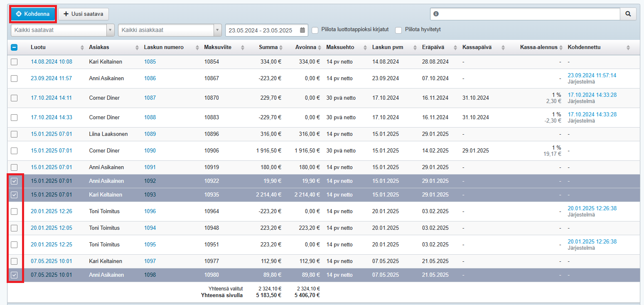Viewport: 644px width, 305px height.
Task: Toggle Piilota hyvitetyt checkbox
Action: [x=398, y=30]
